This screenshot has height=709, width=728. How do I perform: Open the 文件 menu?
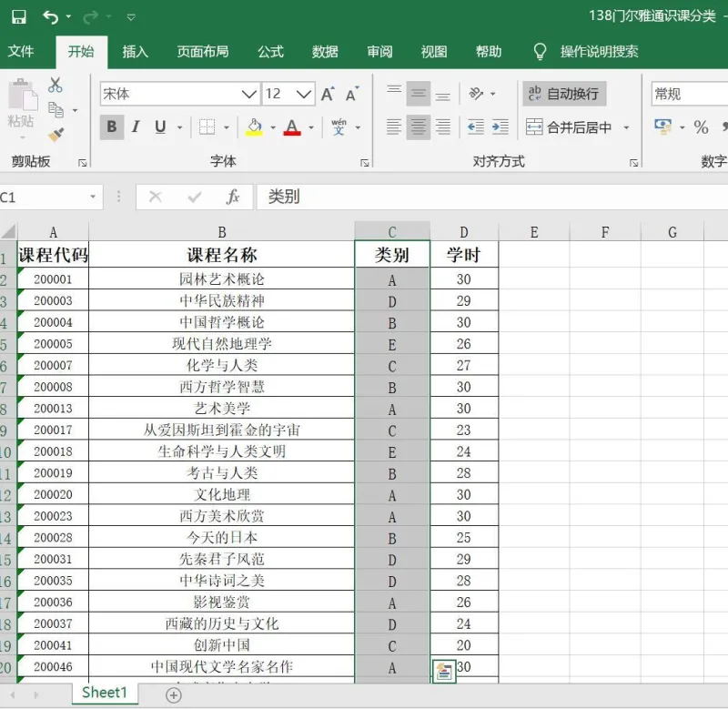pyautogui.click(x=21, y=51)
